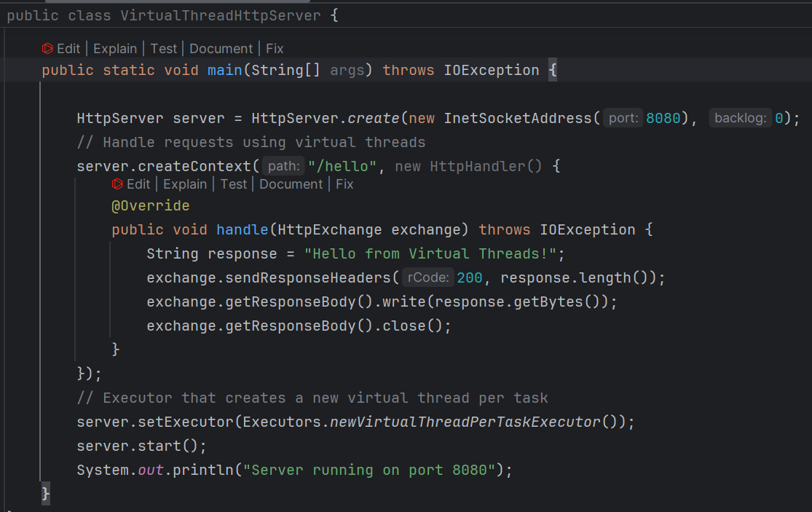Click "Fix" above the handle method
The width and height of the screenshot is (812, 512).
344,184
